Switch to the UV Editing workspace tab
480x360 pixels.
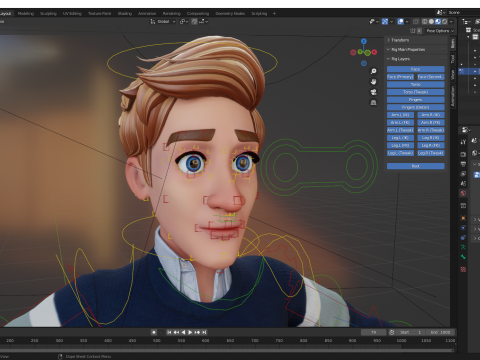tap(72, 13)
